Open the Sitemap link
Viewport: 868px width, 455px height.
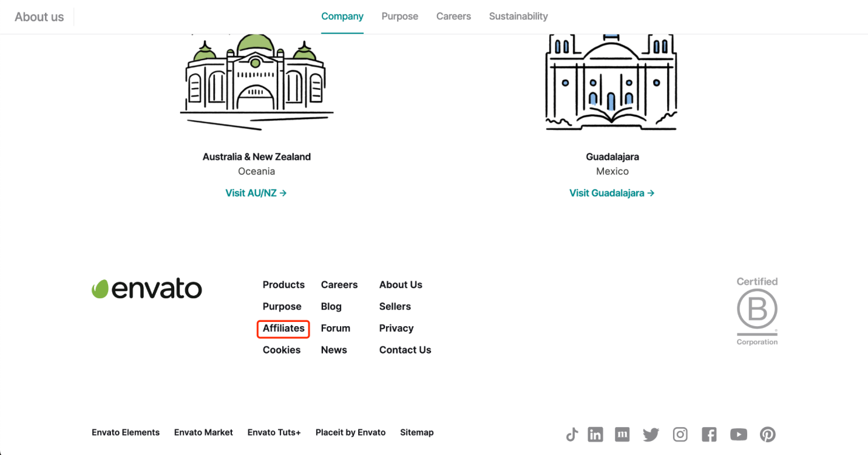click(416, 433)
